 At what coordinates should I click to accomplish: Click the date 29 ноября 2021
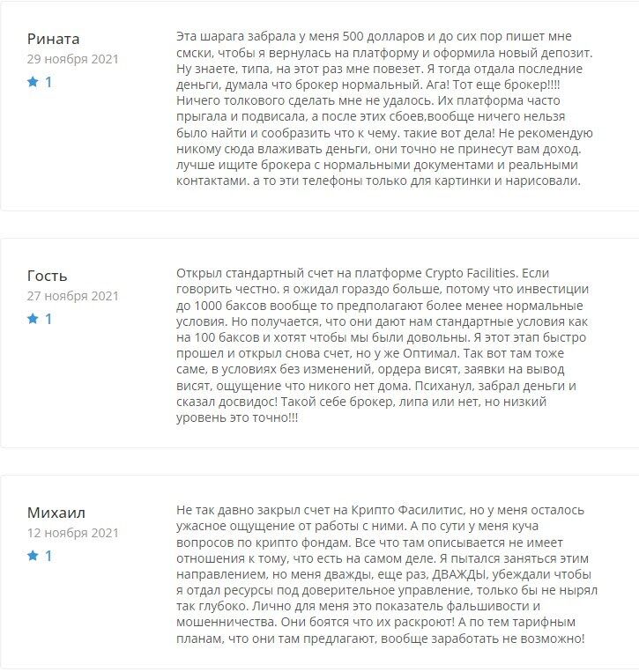[72, 60]
